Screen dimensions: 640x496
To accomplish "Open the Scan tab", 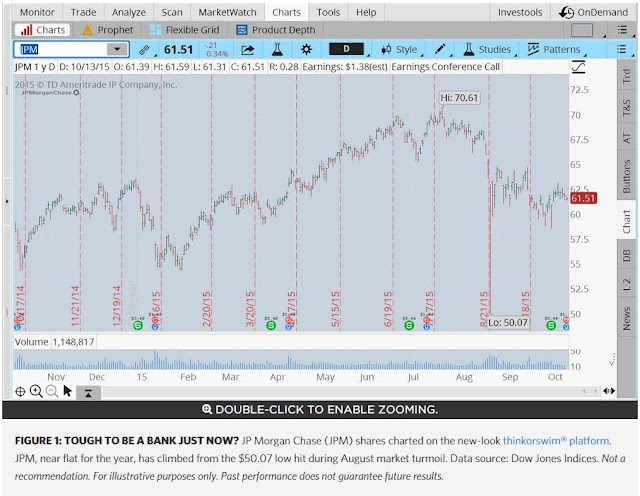I will coord(172,12).
